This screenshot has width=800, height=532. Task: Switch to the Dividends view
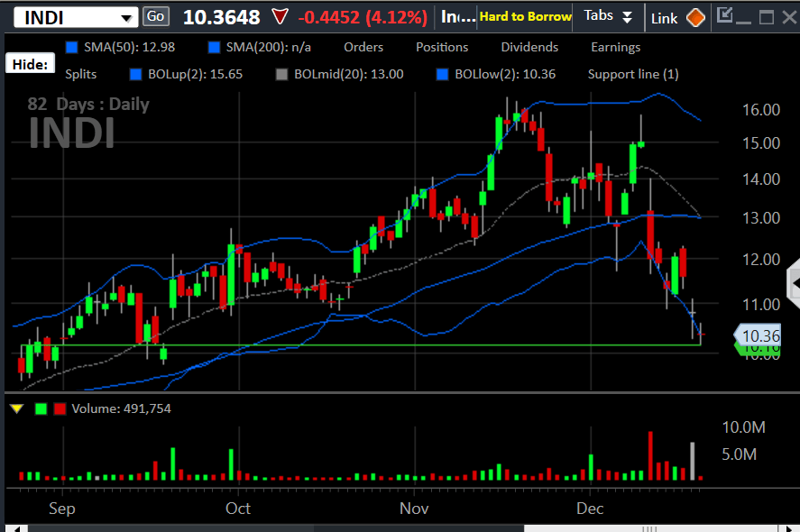click(x=529, y=46)
